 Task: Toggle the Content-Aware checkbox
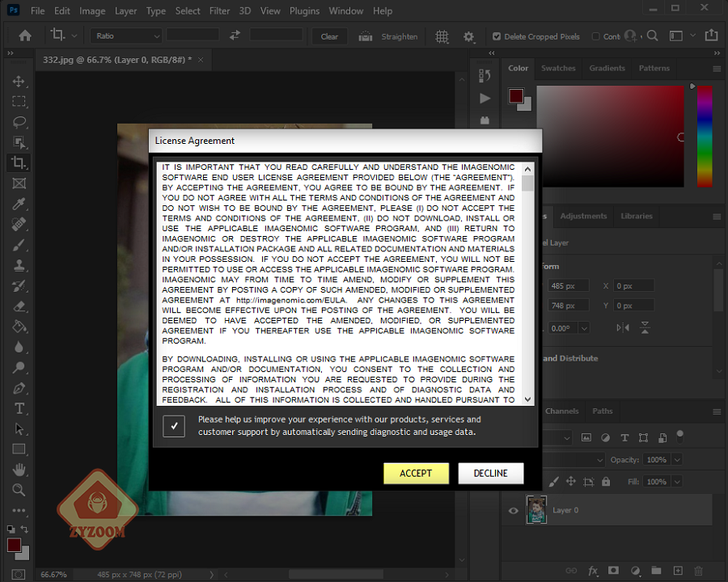[595, 36]
